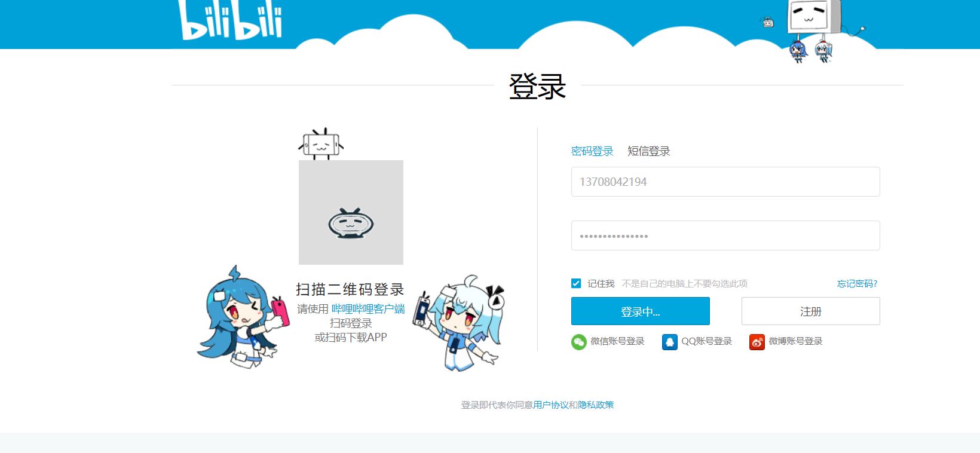Uncheck the 记住我 remember-me checkbox
The height and width of the screenshot is (453, 980).
576,283
